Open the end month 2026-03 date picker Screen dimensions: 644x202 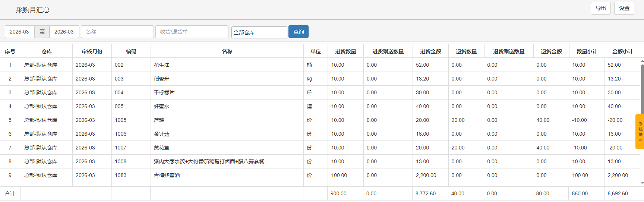pos(64,32)
